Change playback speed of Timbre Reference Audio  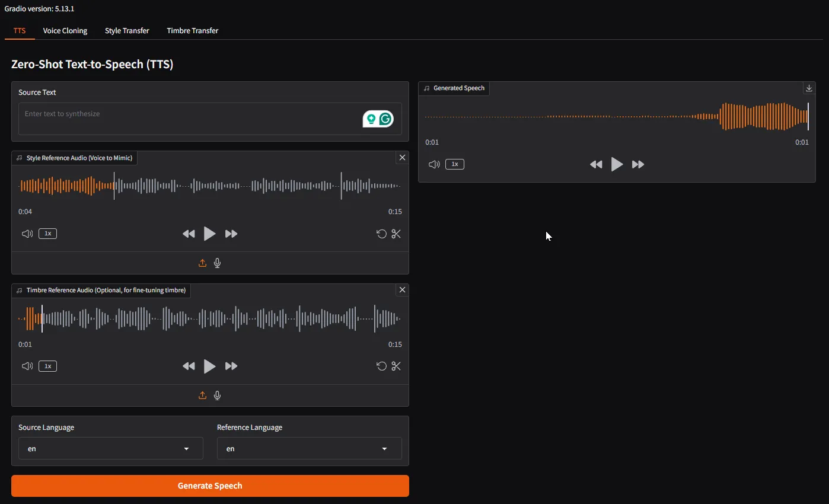[48, 366]
